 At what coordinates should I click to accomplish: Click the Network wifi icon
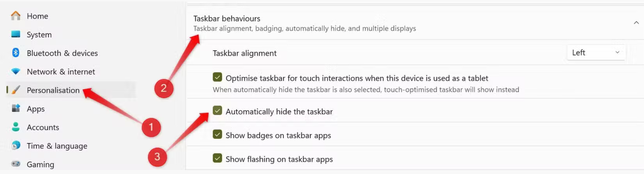tap(16, 72)
